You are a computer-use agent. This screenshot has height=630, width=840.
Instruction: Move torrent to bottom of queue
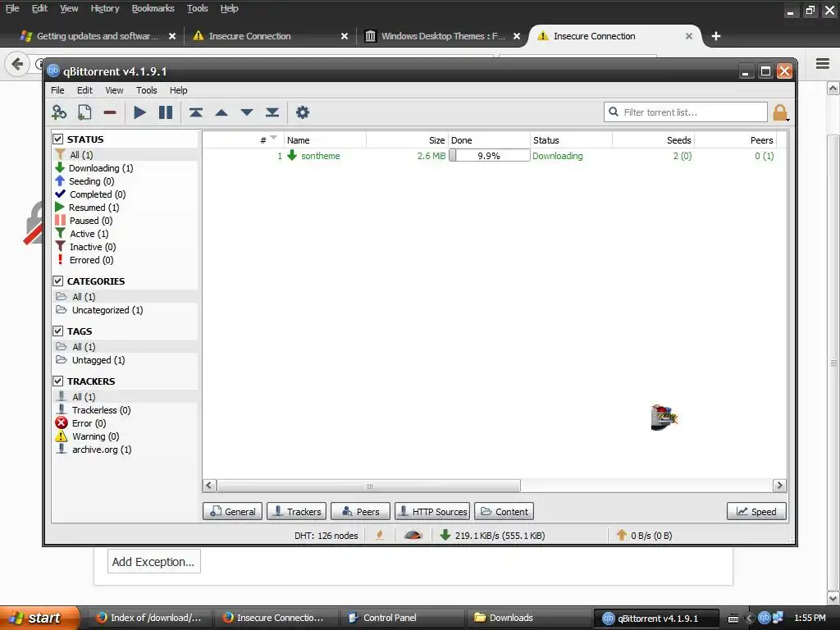(x=272, y=112)
